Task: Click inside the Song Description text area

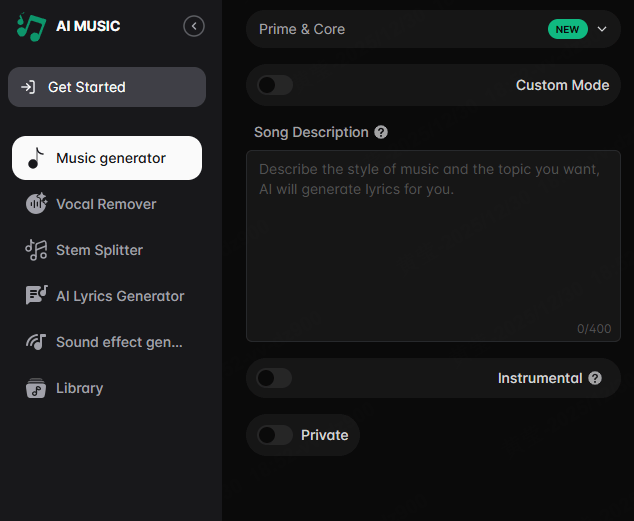Action: (x=433, y=246)
